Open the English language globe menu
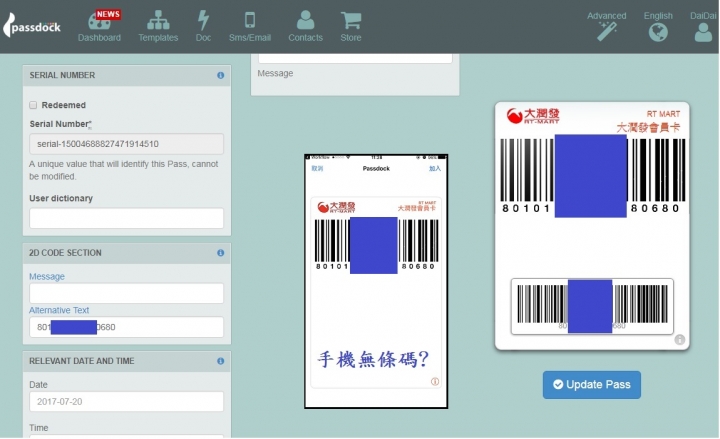Viewport: 720px width, 439px height. [x=658, y=27]
